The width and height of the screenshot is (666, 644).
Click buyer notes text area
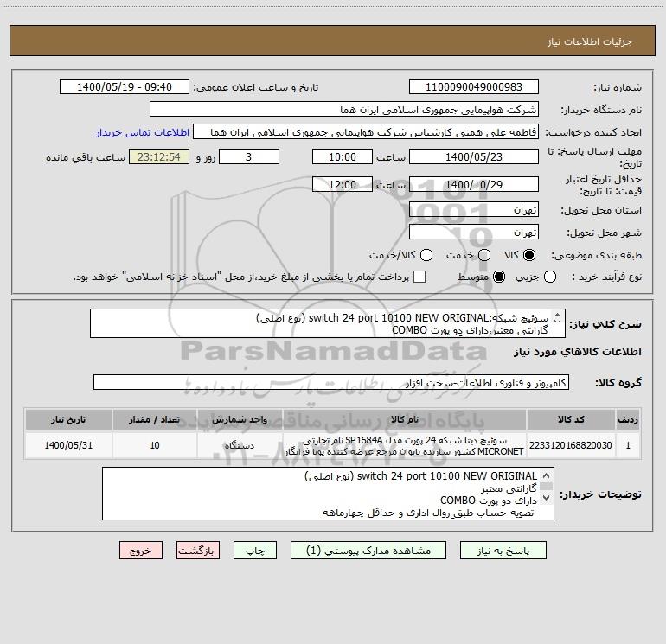click(328, 494)
